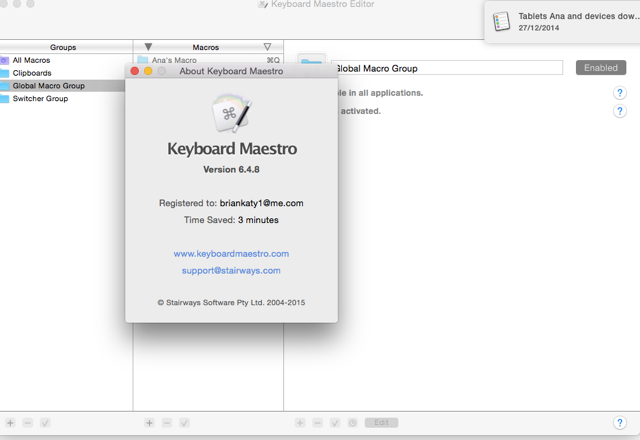Image resolution: width=640 pixels, height=440 pixels.
Task: Select the Global Macro Group row
Action: (x=62, y=86)
